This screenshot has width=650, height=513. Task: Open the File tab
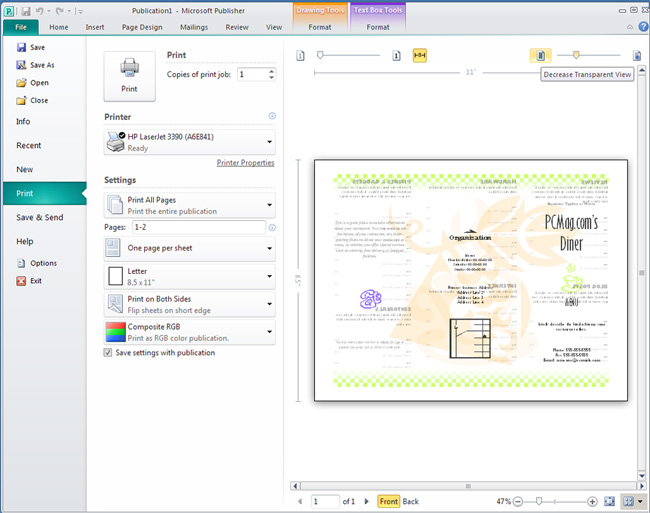coord(21,27)
